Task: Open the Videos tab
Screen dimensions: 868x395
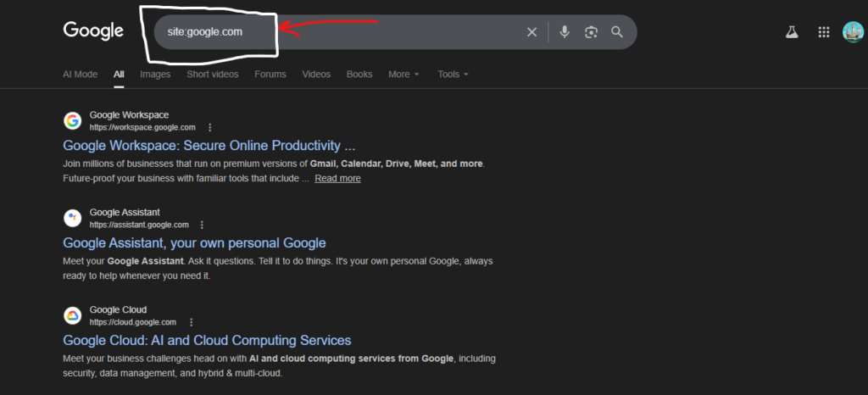Action: coord(316,74)
